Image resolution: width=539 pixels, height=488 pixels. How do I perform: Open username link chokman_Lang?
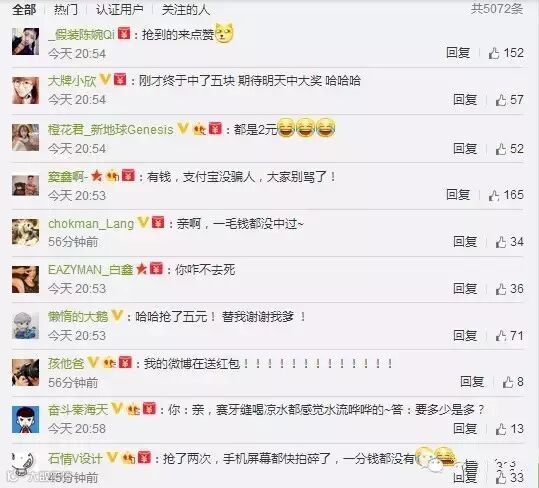91,224
